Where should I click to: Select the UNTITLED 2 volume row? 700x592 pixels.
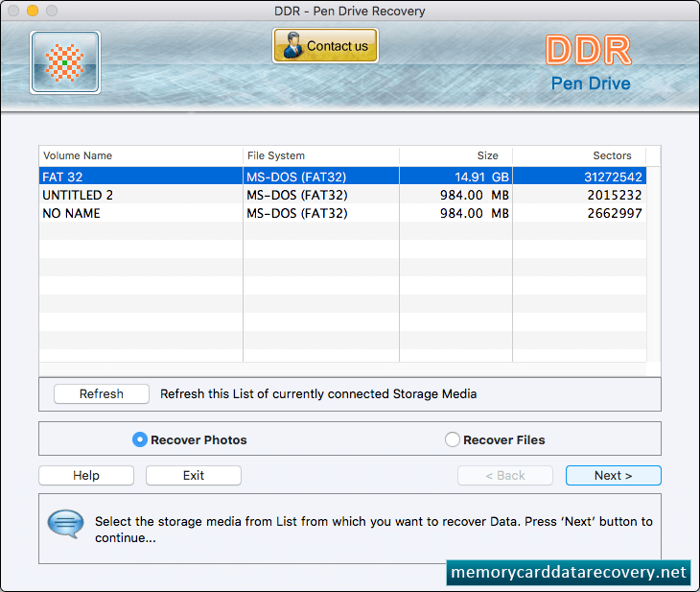(x=342, y=195)
